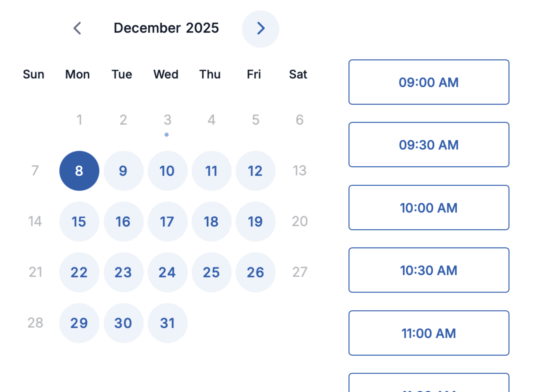The height and width of the screenshot is (392, 540).
Task: Pick December 17 on the calendar
Action: point(167,222)
